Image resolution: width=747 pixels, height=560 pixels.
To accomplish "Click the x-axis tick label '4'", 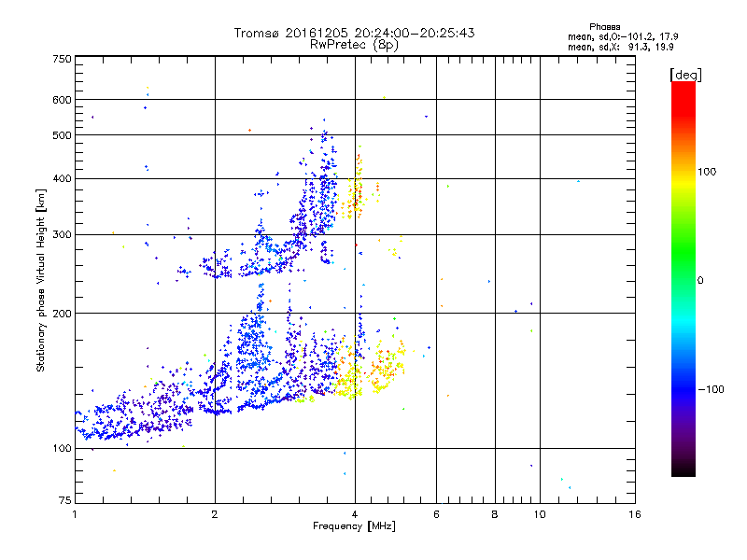I will tap(355, 514).
